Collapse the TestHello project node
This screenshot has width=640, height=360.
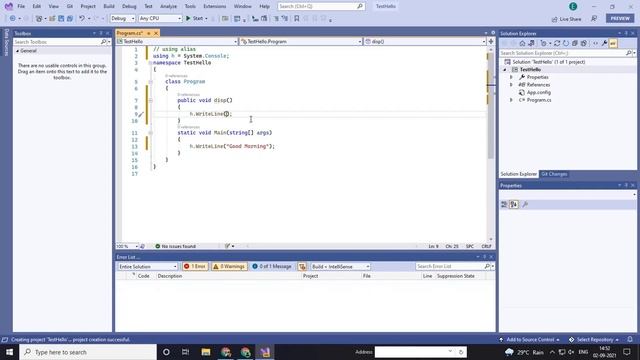tap(505, 70)
